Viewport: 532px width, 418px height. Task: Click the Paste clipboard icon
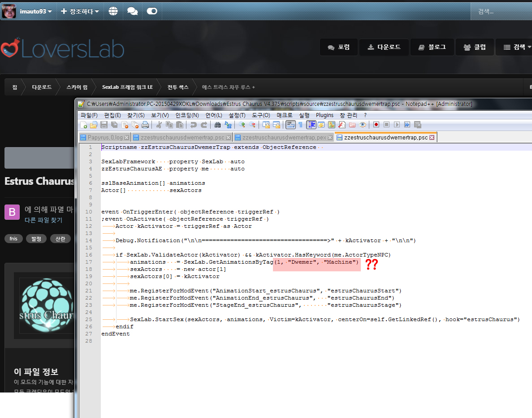[179, 125]
